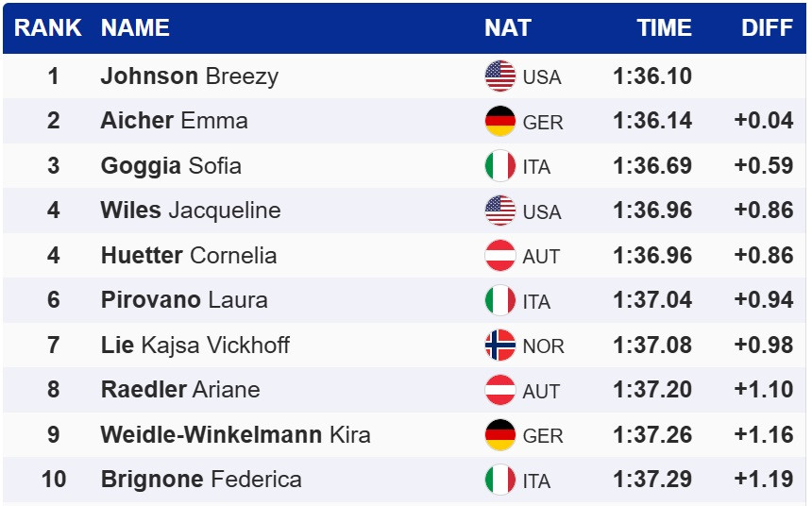Image resolution: width=812 pixels, height=506 pixels.
Task: Click the Italian flag beside Goggia Sofia
Action: click(499, 166)
